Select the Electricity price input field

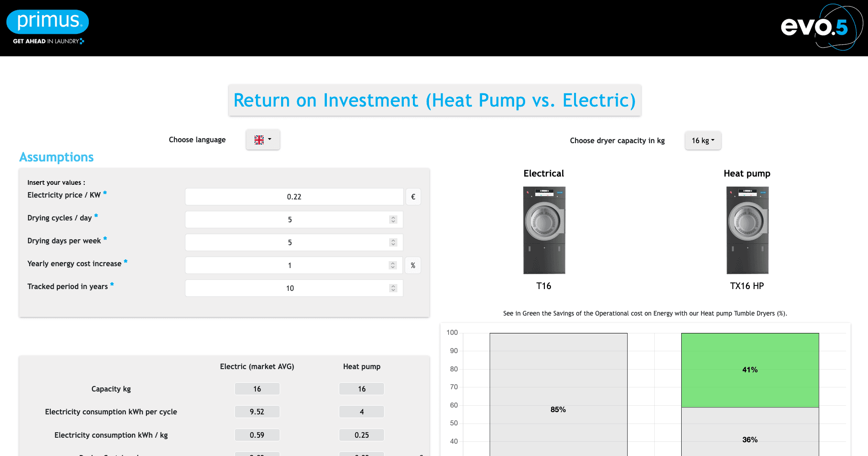point(294,197)
